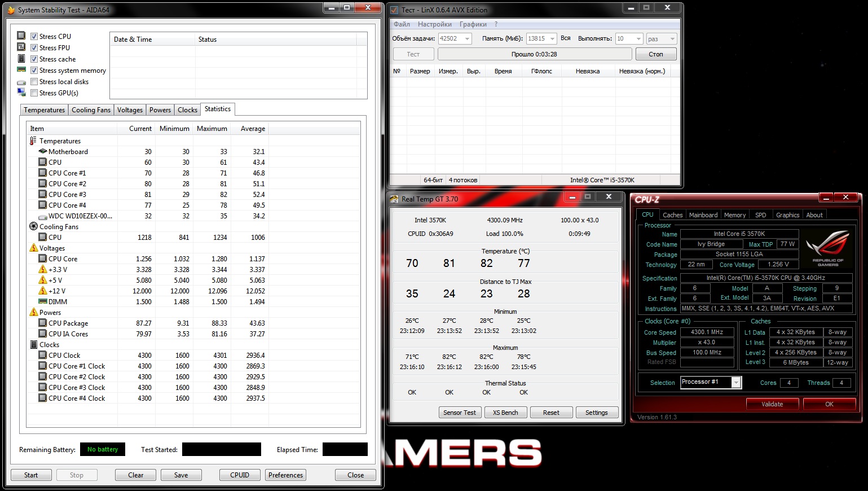Click the CPU IA Cores row icon
868x491 pixels.
(x=42, y=334)
